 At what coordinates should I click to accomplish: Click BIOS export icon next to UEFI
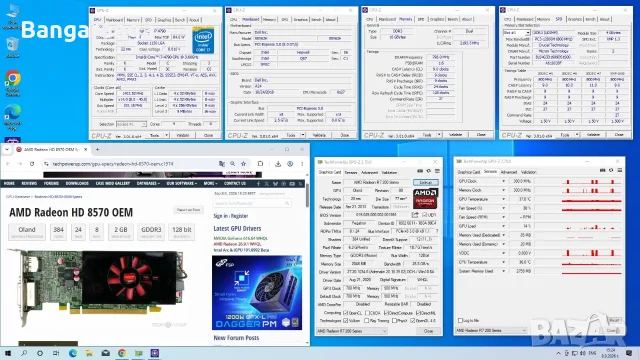tap(415, 215)
